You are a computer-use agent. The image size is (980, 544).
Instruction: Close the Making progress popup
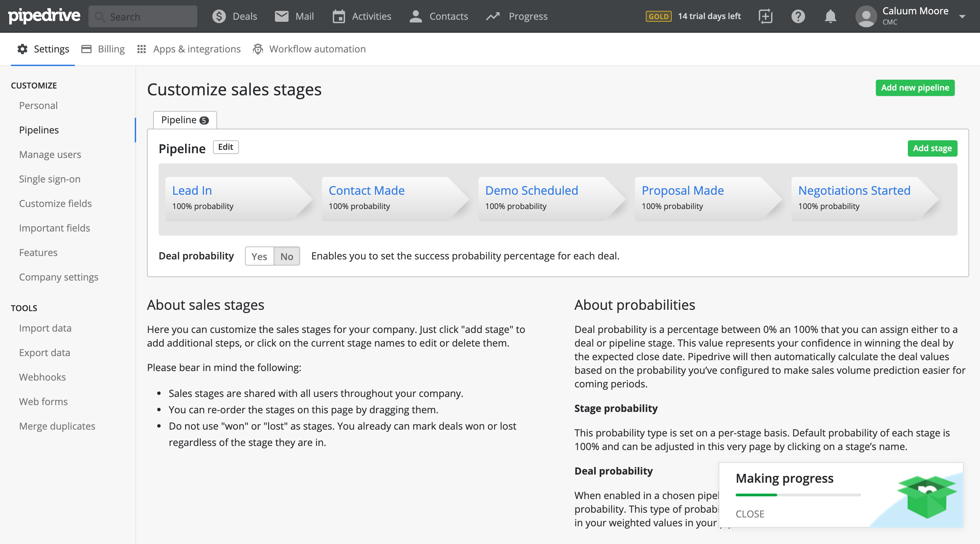click(749, 514)
